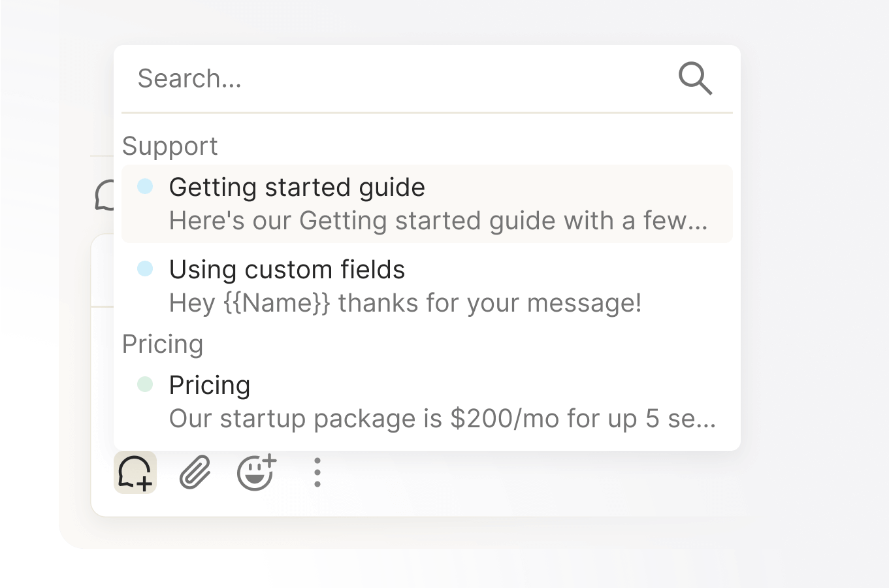
Task: Open the saved replies chat-plus icon
Action: click(135, 472)
